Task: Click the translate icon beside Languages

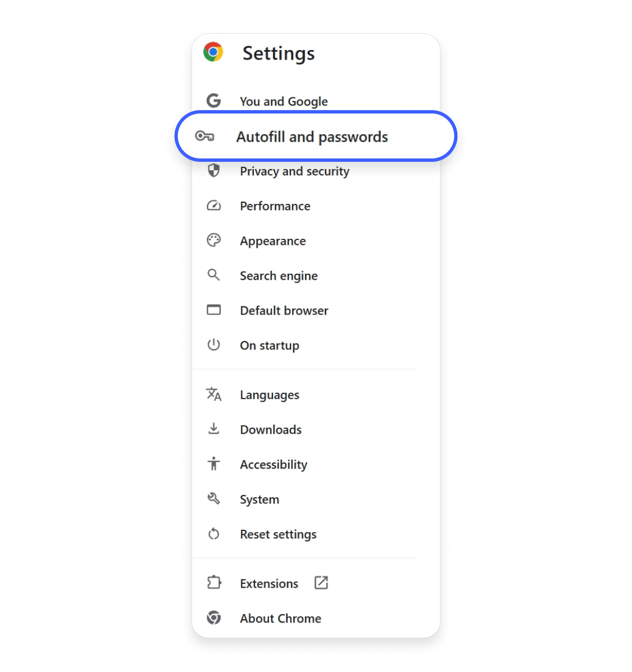Action: tap(214, 394)
